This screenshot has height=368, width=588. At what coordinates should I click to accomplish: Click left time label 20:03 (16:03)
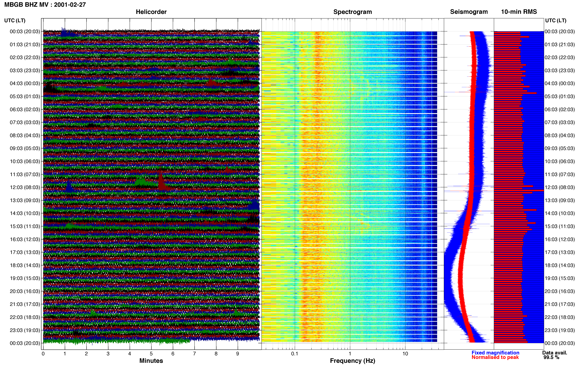(x=25, y=291)
